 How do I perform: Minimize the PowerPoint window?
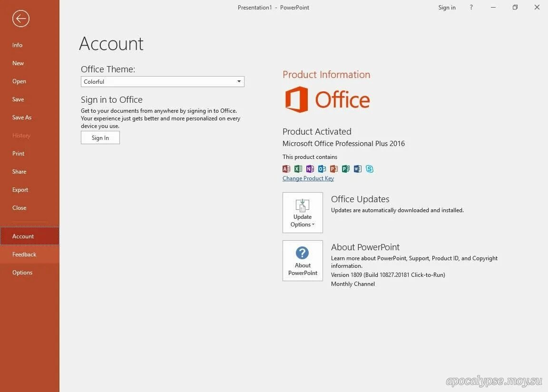coord(493,7)
